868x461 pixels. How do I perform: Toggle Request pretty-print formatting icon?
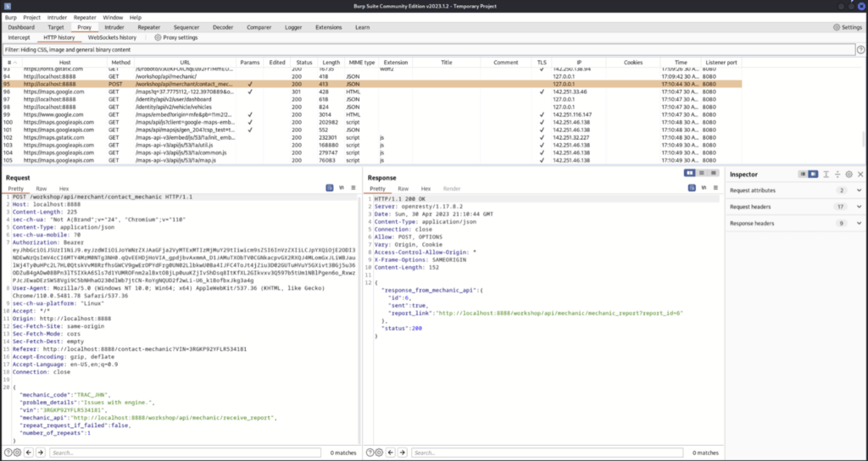[329, 187]
